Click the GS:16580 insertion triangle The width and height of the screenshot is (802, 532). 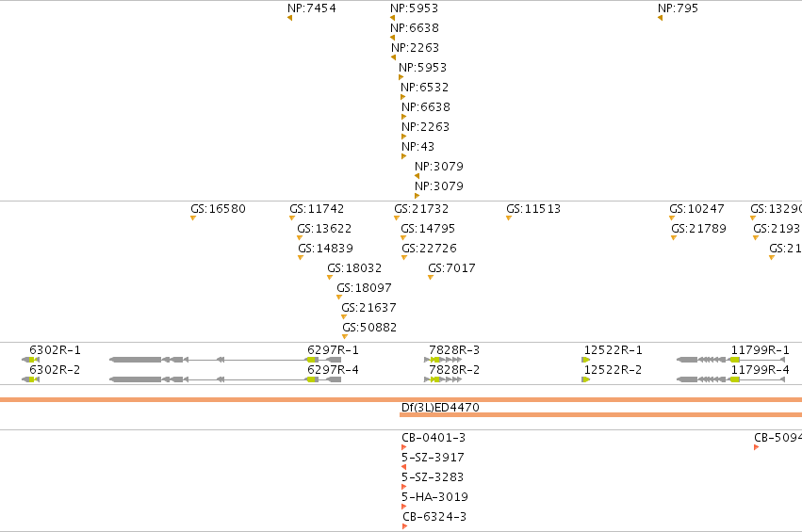(x=193, y=218)
